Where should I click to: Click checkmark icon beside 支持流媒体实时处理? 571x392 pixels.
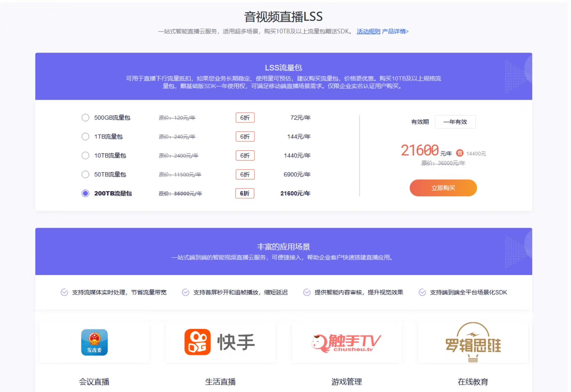pyautogui.click(x=64, y=293)
